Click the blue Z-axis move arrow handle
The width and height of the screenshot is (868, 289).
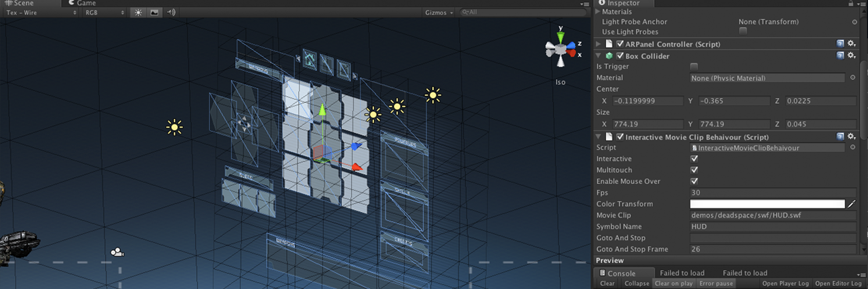point(356,146)
